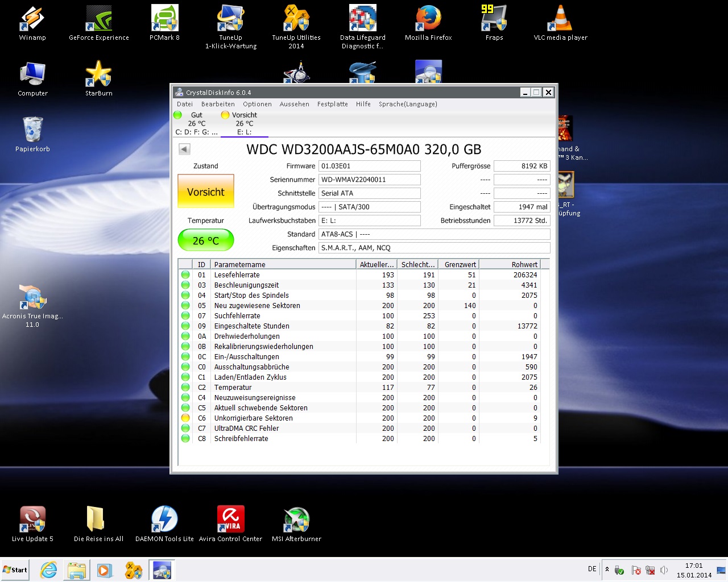The width and height of the screenshot is (728, 582).
Task: Open Fraps desktop shortcut
Action: pos(494,23)
